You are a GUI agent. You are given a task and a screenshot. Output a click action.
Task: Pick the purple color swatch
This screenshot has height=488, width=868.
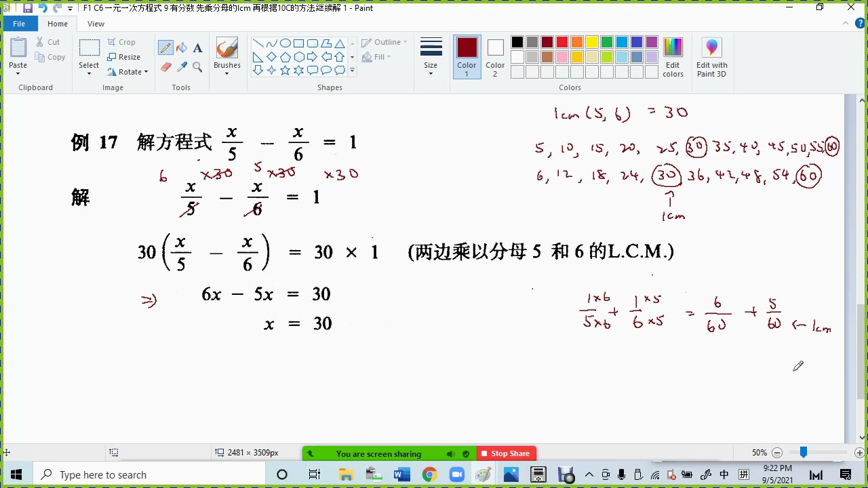[x=652, y=42]
